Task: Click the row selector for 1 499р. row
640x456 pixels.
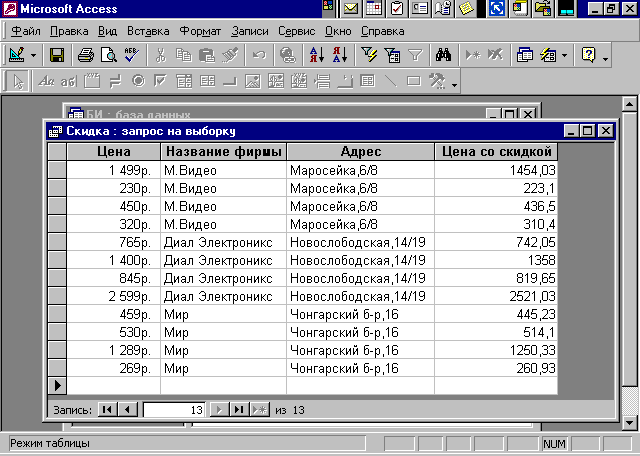Action: [x=57, y=170]
